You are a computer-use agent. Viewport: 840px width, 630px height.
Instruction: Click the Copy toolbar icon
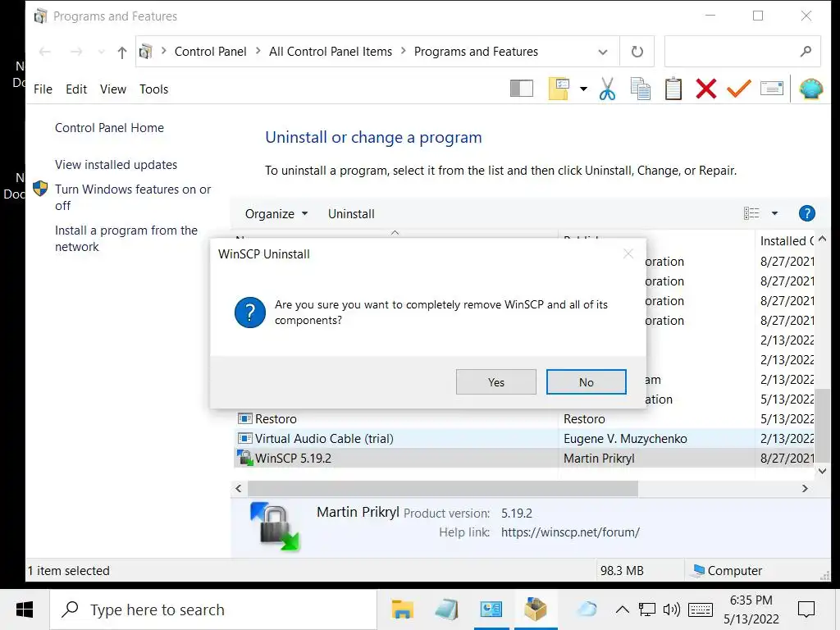[x=640, y=89]
